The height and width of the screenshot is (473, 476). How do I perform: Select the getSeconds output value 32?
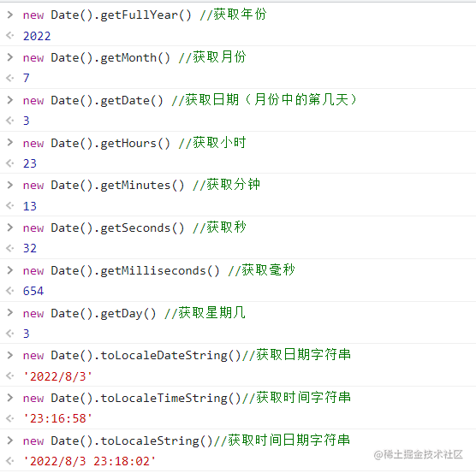tap(30, 248)
